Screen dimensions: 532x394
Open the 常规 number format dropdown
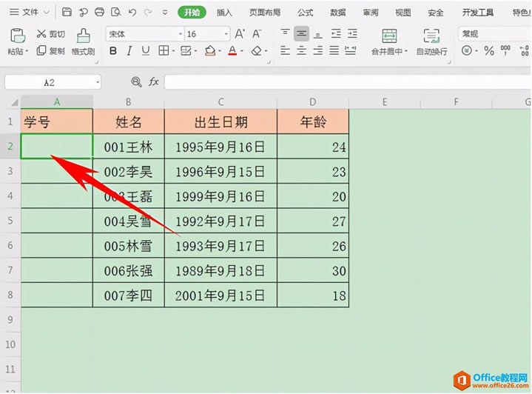pyautogui.click(x=495, y=34)
